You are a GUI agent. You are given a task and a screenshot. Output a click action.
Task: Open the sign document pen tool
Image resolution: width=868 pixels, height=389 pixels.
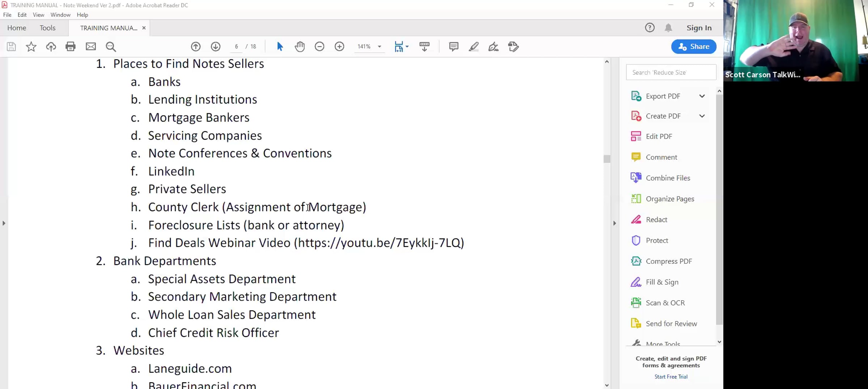click(493, 47)
